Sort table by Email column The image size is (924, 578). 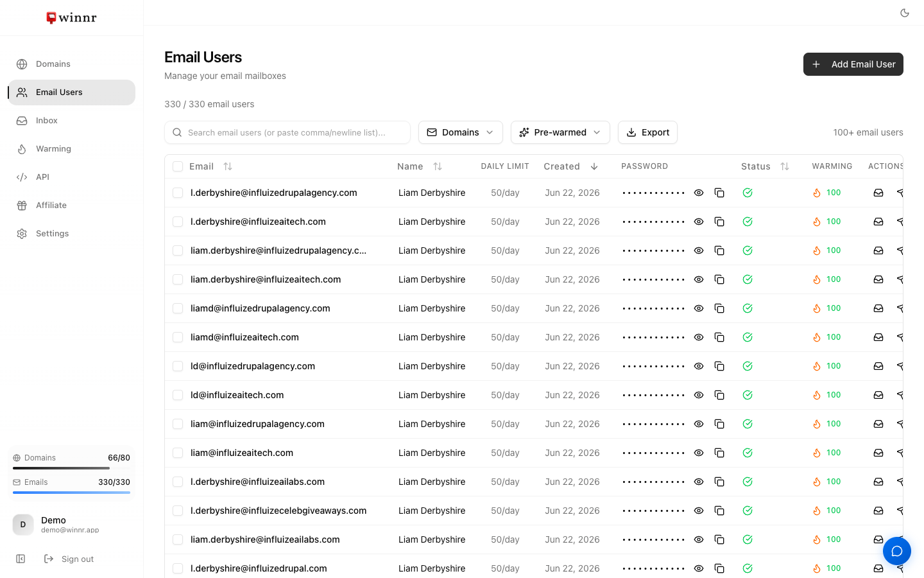[210, 166]
